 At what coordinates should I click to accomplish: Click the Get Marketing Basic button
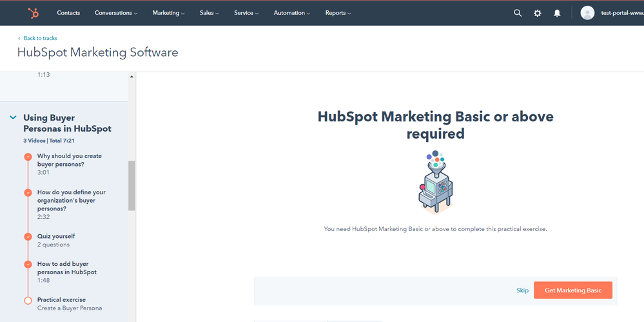(x=573, y=290)
